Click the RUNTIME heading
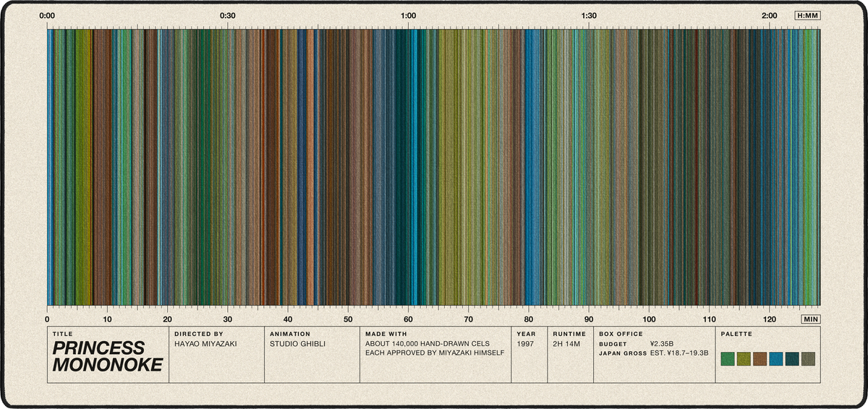The image size is (868, 409). coord(569,335)
